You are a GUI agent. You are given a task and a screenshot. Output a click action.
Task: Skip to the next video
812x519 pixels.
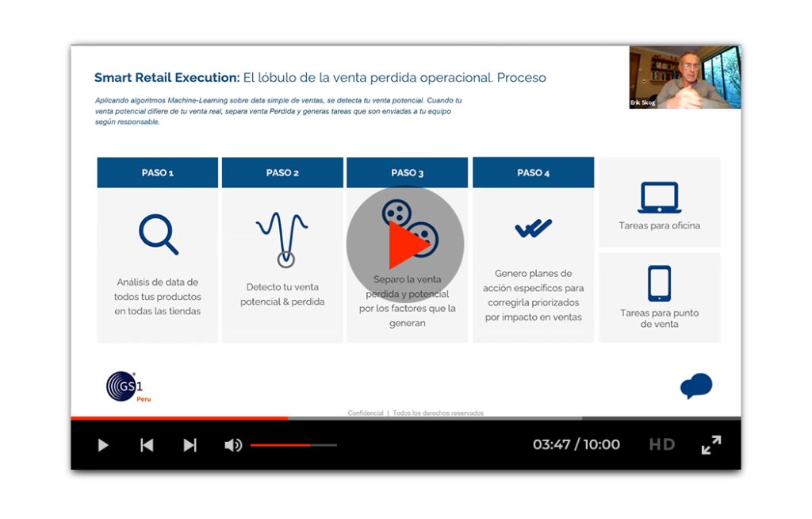[190, 445]
